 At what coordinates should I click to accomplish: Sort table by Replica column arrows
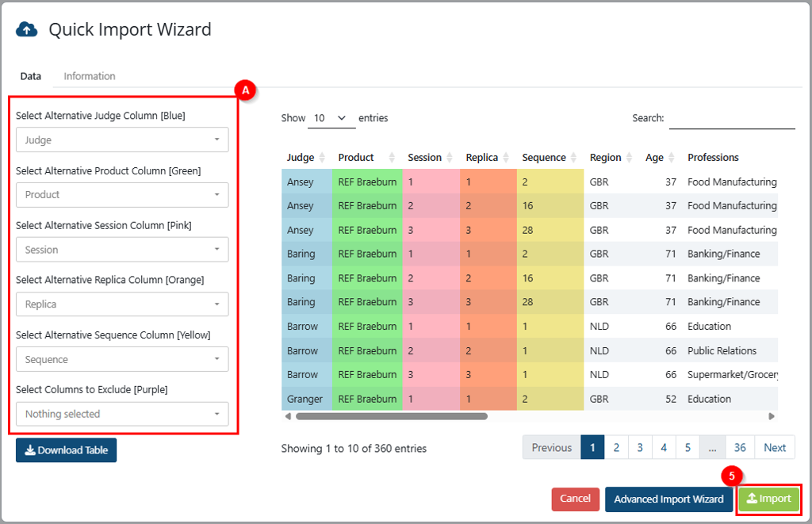pyautogui.click(x=506, y=158)
